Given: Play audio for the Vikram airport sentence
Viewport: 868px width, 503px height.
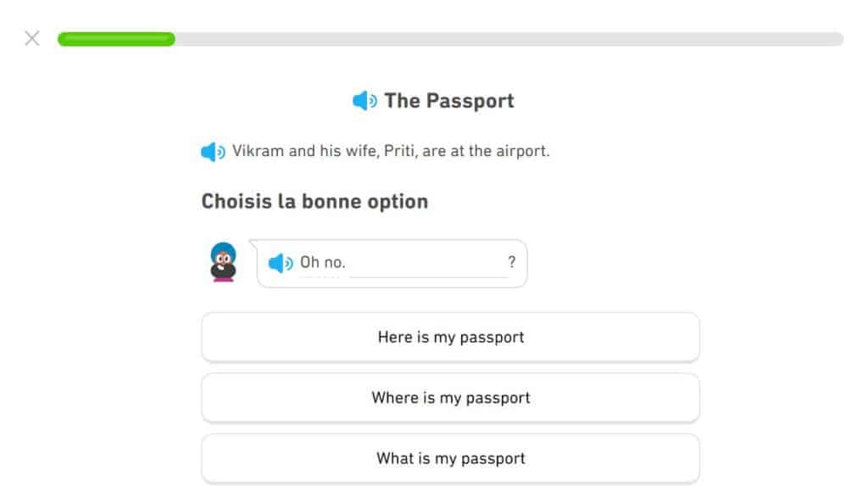Looking at the screenshot, I should (x=213, y=152).
